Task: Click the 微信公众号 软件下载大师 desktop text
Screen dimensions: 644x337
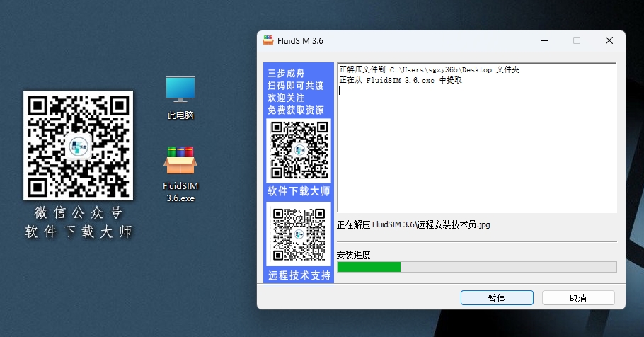Action: pyautogui.click(x=78, y=222)
